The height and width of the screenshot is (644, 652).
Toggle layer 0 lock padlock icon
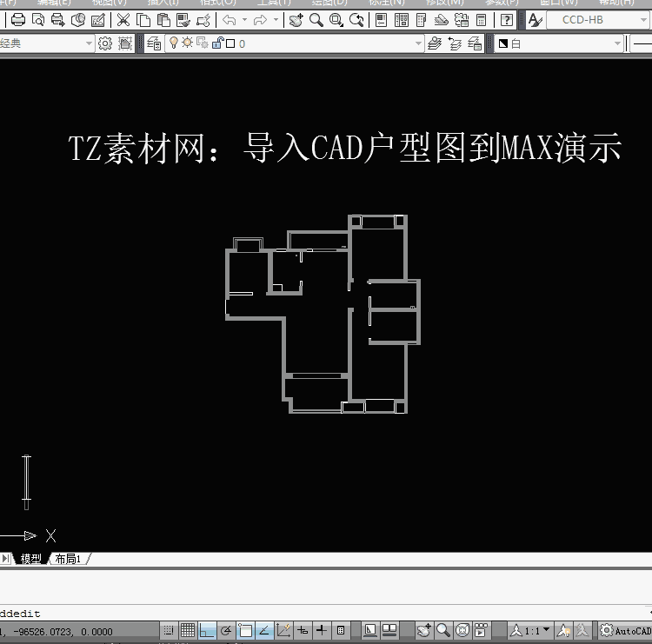(217, 43)
